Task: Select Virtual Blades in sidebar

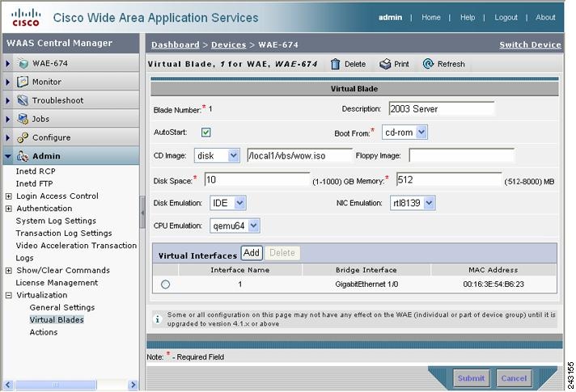Action: [x=57, y=320]
